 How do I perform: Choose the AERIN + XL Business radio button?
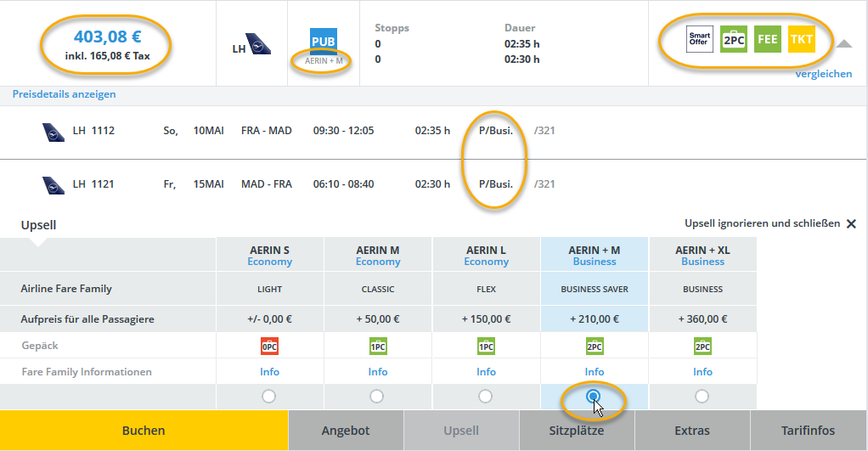702,396
